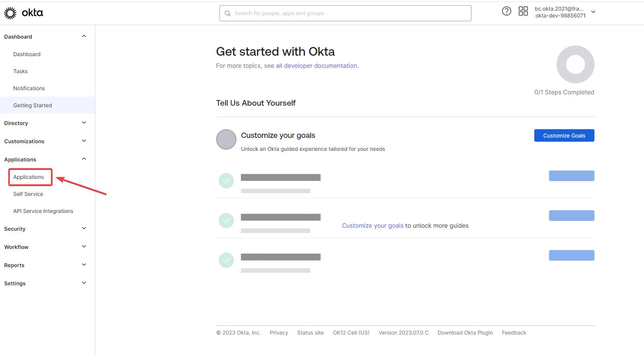The height and width of the screenshot is (355, 644).
Task: Collapse the Dashboard sidebar section
Action: click(x=84, y=36)
